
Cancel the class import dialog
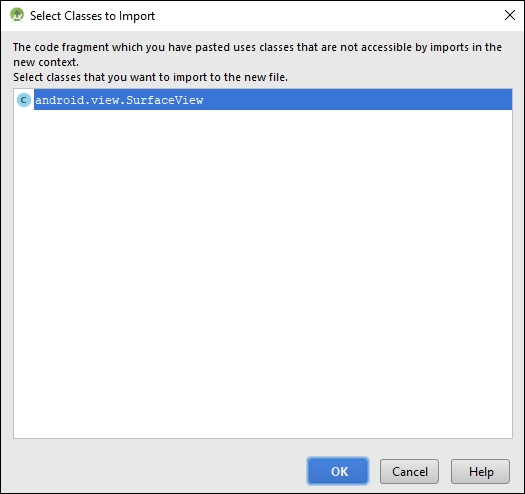(409, 472)
